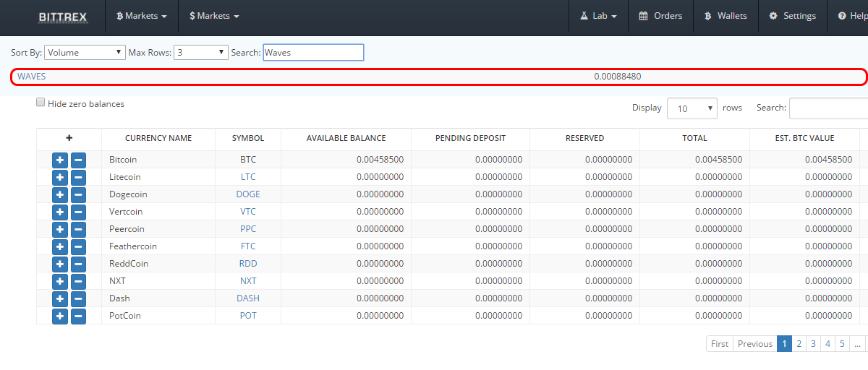
Task: Click the NXT symbol link
Action: click(x=248, y=281)
